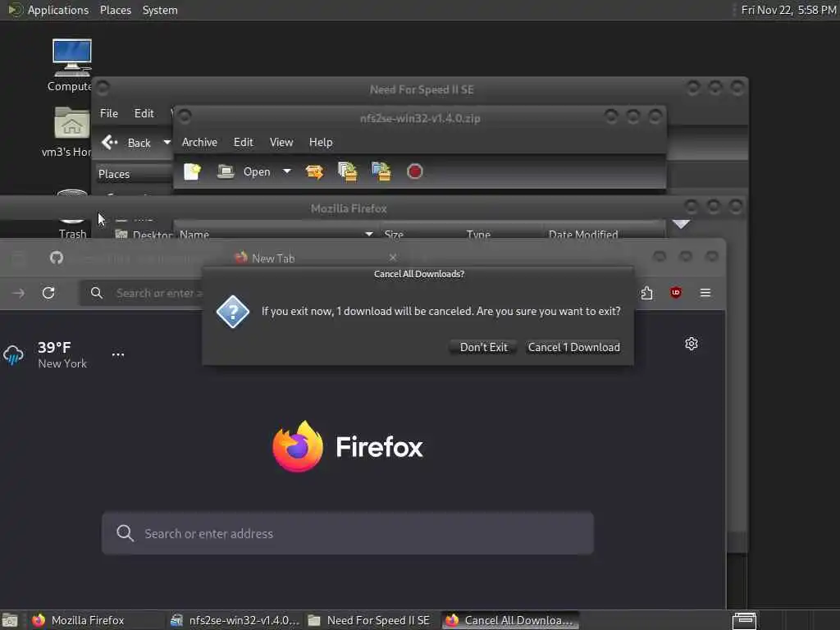840x630 pixels.
Task: Click the red Stop toolbar icon
Action: 414,171
